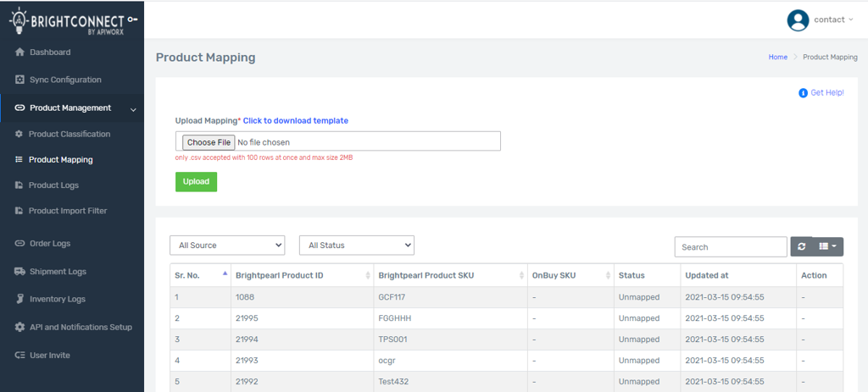The image size is (868, 392).
Task: Collapse the Product Management menu chevron
Action: click(x=133, y=108)
